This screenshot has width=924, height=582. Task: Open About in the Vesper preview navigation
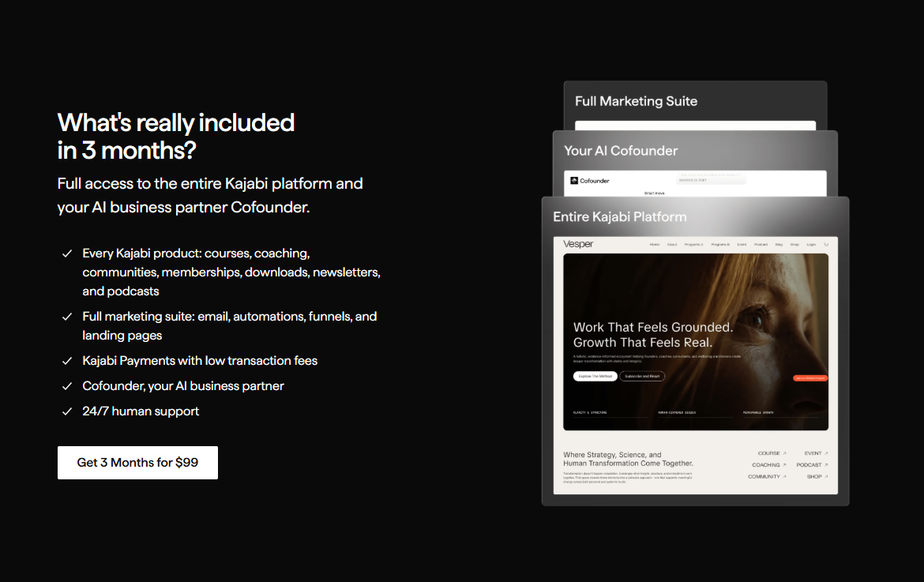point(672,245)
